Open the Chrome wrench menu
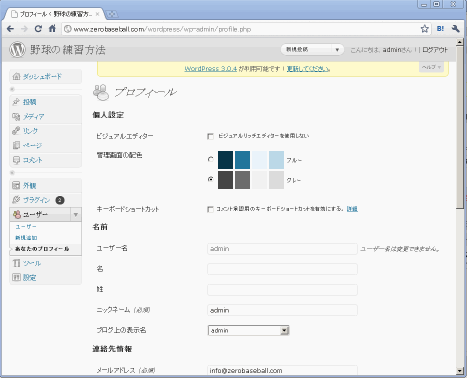This screenshot has height=378, width=467. tap(456, 29)
